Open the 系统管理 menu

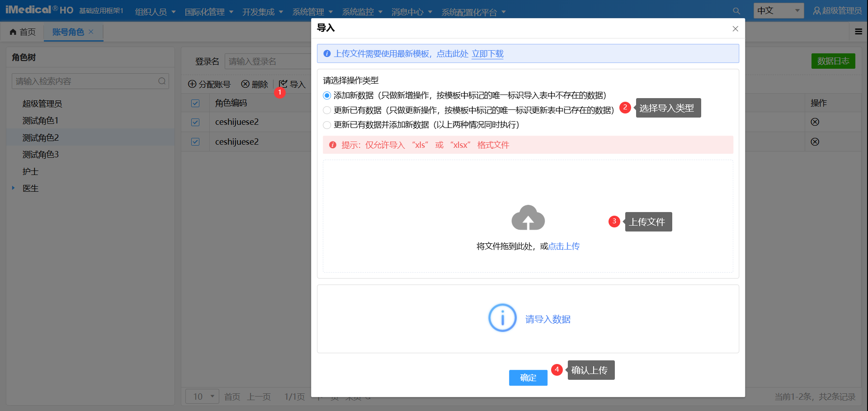click(x=312, y=12)
